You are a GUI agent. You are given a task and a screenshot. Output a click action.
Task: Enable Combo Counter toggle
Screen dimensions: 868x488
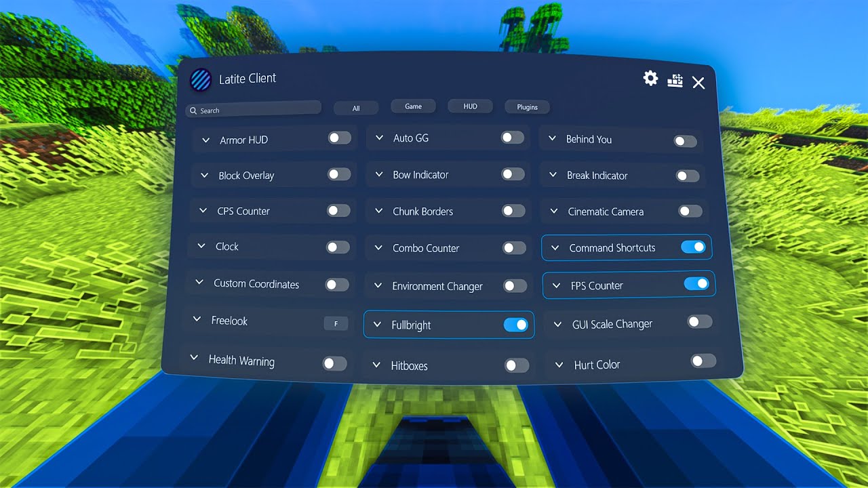coord(515,248)
